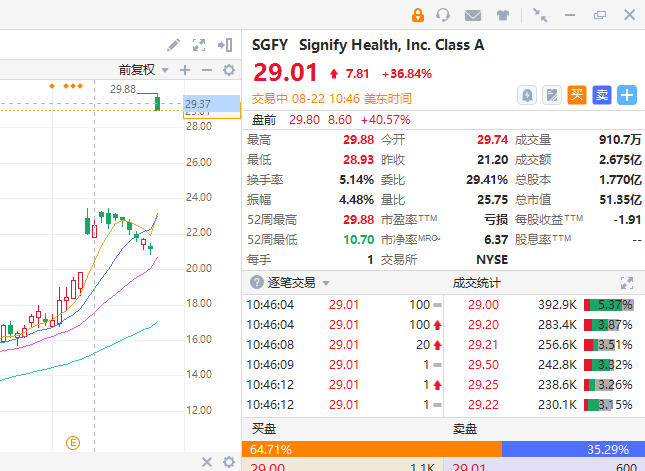Image resolution: width=645 pixels, height=471 pixels.
Task: Click 成交额 value 2.675亿
Action: pos(620,160)
